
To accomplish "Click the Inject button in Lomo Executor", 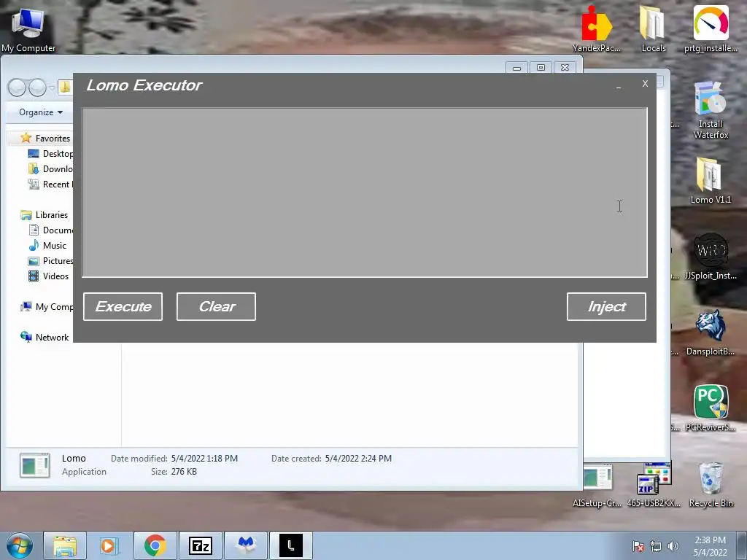I will pyautogui.click(x=606, y=307).
